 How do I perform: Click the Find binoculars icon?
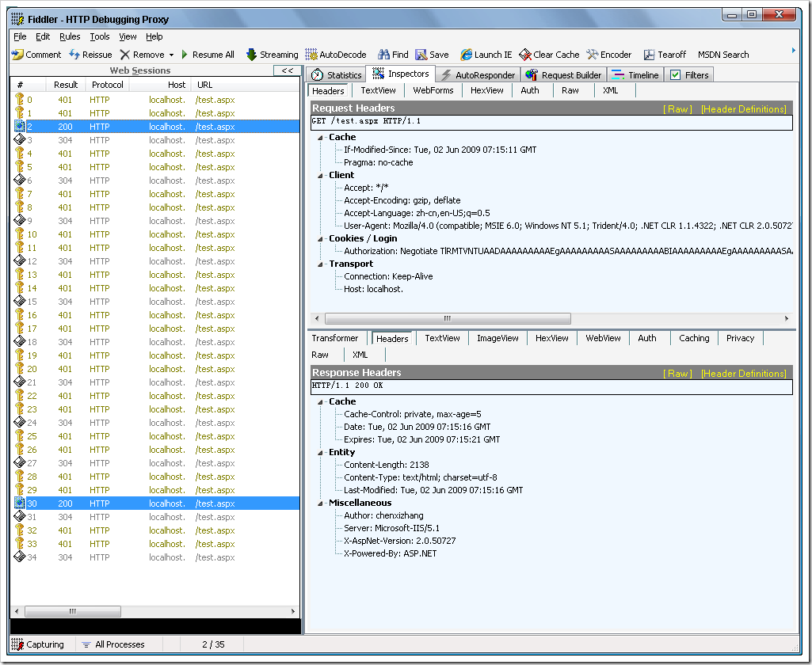[383, 55]
